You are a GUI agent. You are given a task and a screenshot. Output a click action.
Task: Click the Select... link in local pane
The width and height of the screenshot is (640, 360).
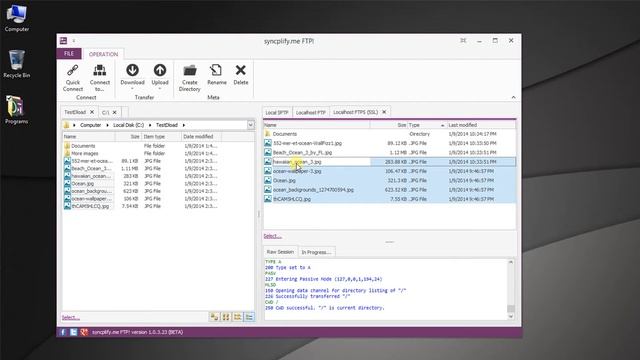[71, 317]
